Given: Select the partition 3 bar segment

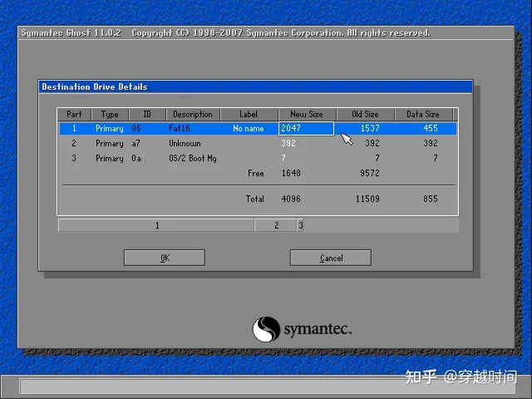Looking at the screenshot, I should pyautogui.click(x=301, y=225).
